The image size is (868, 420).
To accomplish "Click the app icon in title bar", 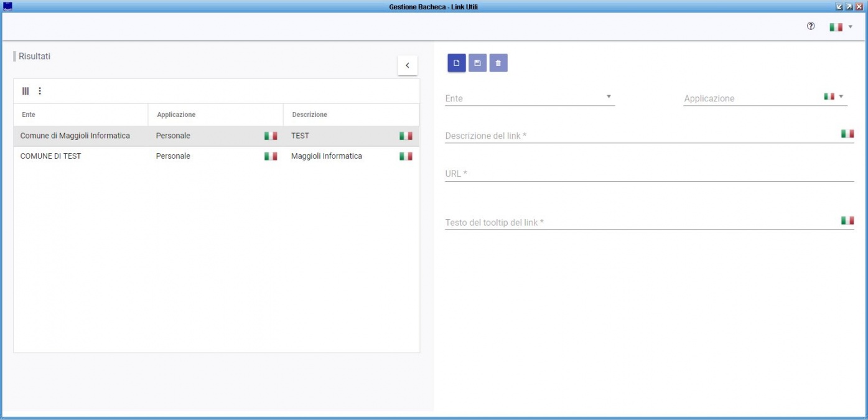I will 7,6.
